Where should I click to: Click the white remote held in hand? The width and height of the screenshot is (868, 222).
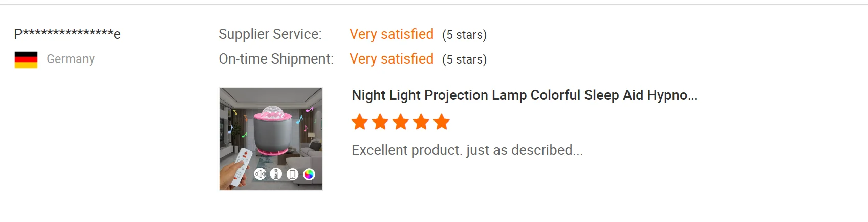pos(241,166)
